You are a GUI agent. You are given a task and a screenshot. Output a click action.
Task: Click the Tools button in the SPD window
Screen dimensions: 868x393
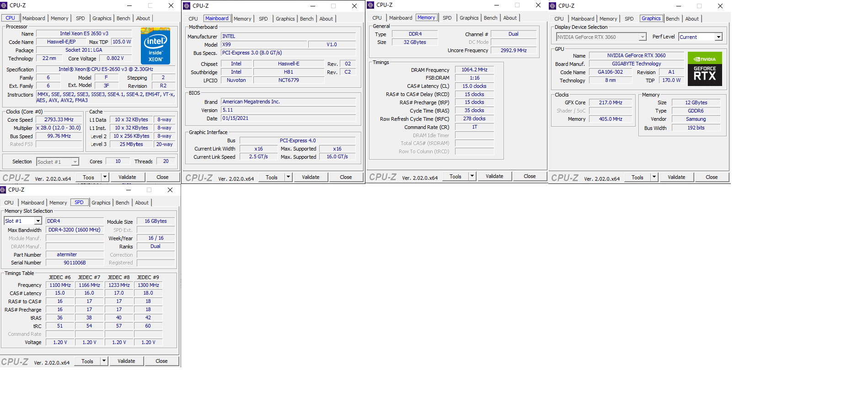(x=87, y=361)
